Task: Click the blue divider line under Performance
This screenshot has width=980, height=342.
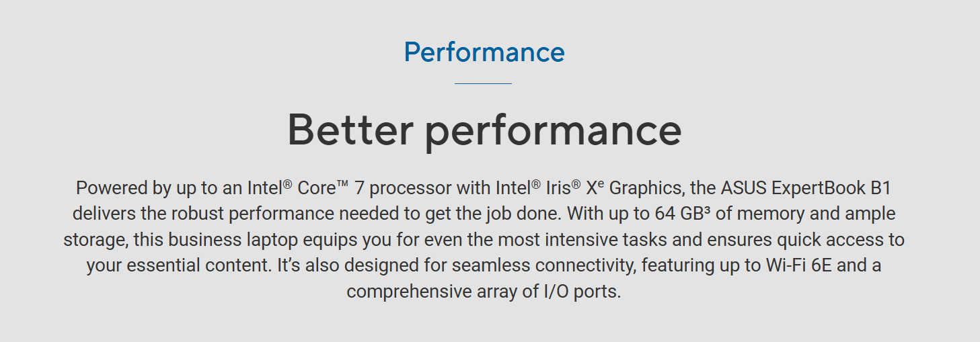Action: (x=483, y=83)
